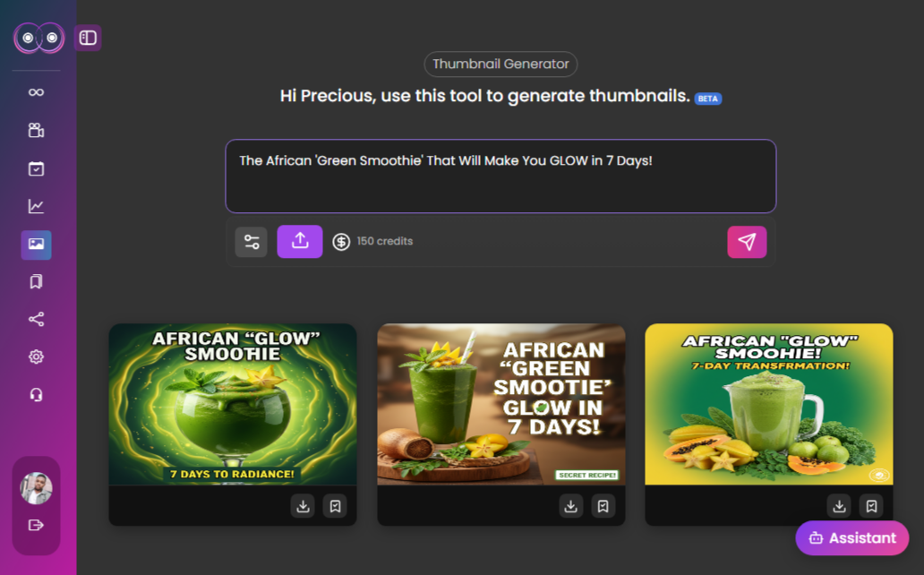The image size is (924, 575).
Task: Click the thumbnail prompt text field
Action: pyautogui.click(x=500, y=176)
